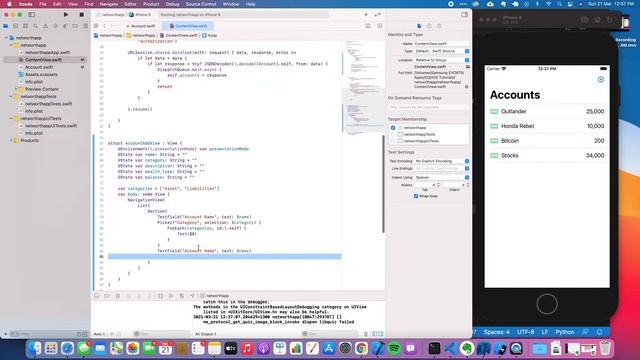Open networthappApp.swift in navigator

pyautogui.click(x=47, y=52)
